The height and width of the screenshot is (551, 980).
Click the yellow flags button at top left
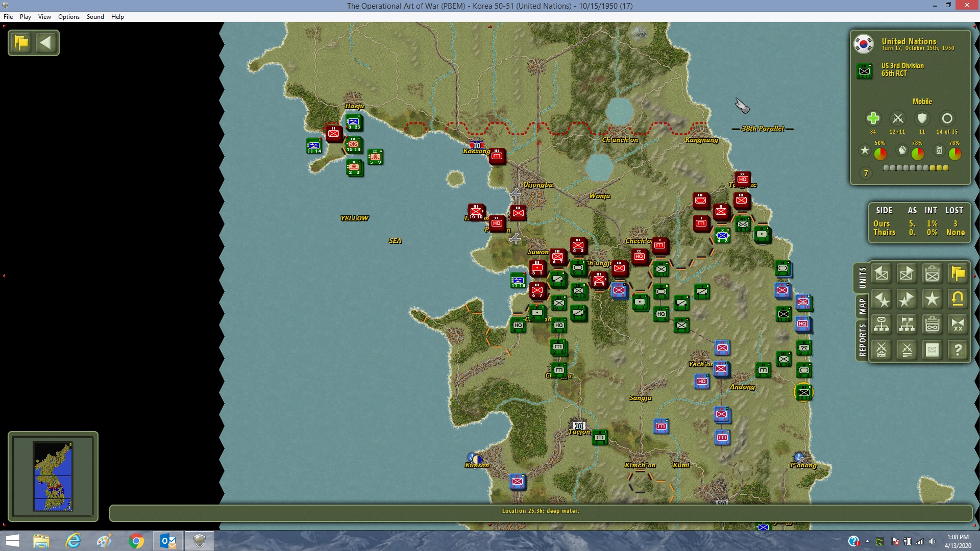[x=21, y=43]
